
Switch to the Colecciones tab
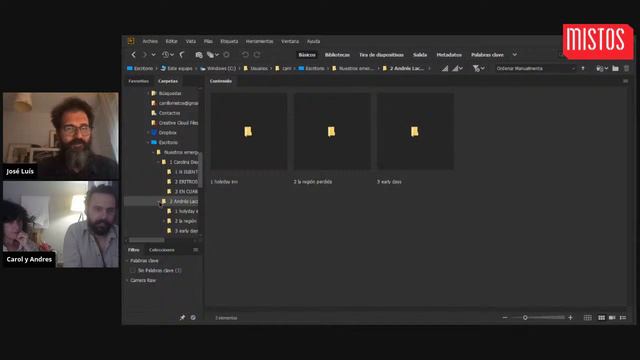coord(162,250)
